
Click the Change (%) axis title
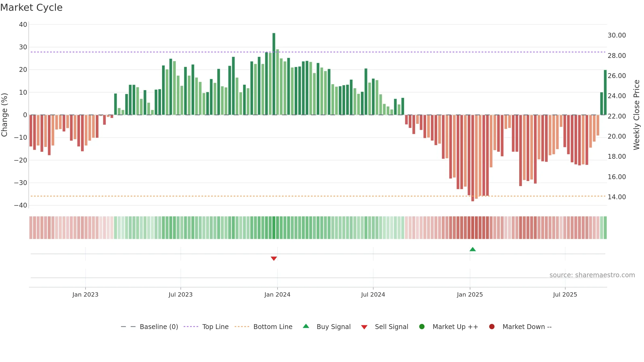(x=4, y=115)
